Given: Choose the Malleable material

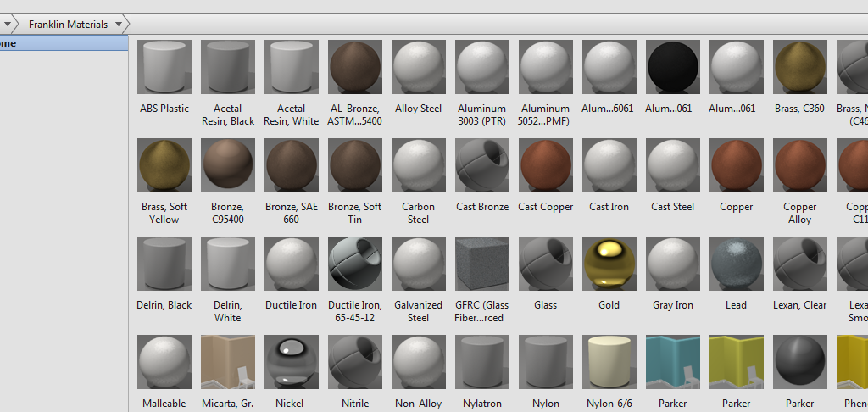Looking at the screenshot, I should (x=164, y=362).
